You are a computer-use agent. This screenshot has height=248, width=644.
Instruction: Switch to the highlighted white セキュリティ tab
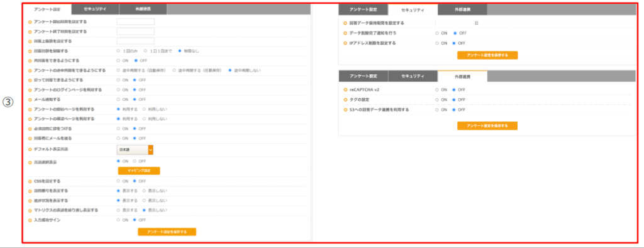pyautogui.click(x=413, y=10)
